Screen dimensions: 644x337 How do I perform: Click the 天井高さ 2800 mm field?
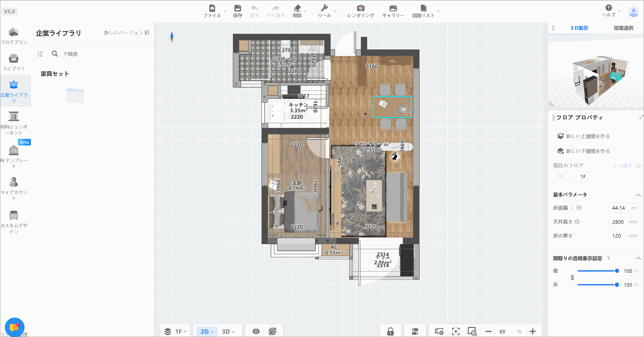click(625, 222)
